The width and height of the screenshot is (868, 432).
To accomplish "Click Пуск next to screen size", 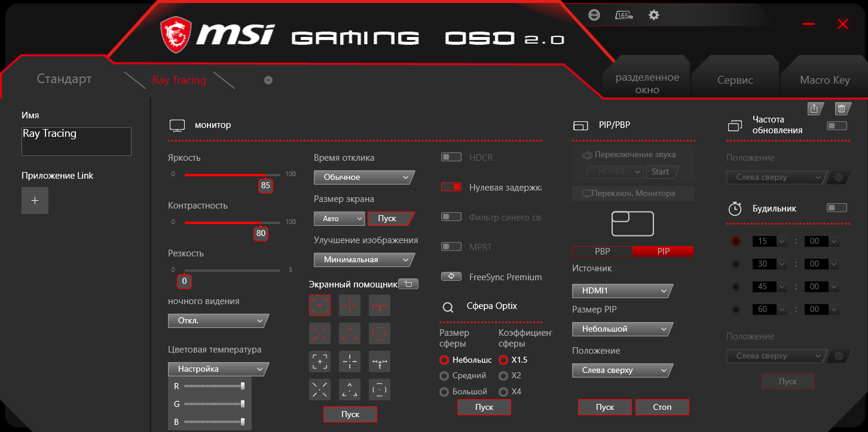I will [x=391, y=219].
